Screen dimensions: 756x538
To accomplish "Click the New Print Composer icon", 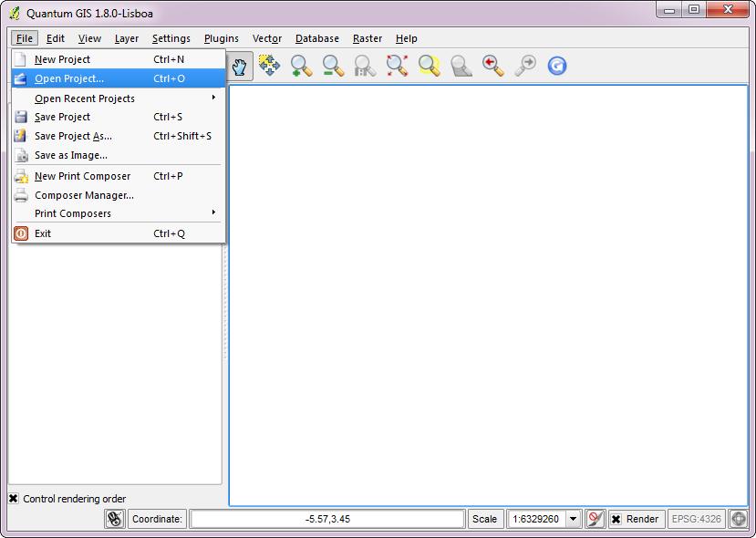I will pos(21,176).
